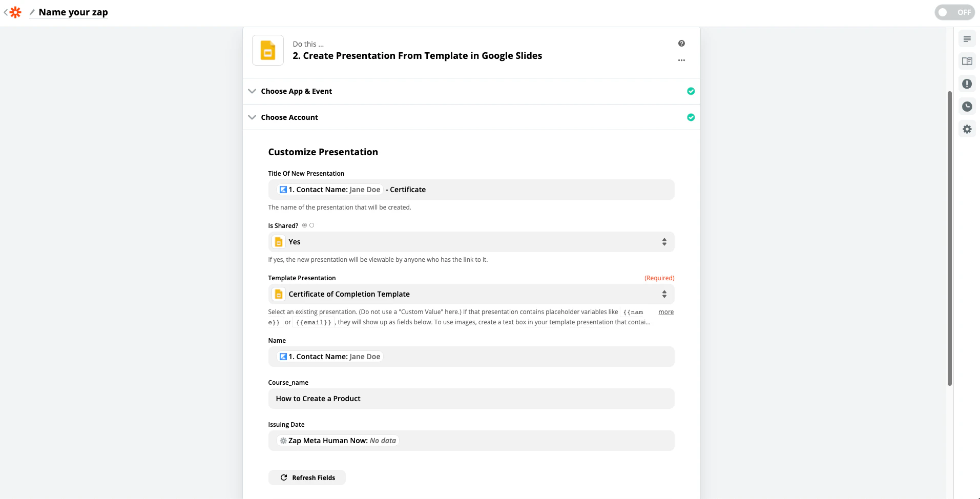
Task: Toggle the zap ON/OFF switch
Action: tap(954, 12)
